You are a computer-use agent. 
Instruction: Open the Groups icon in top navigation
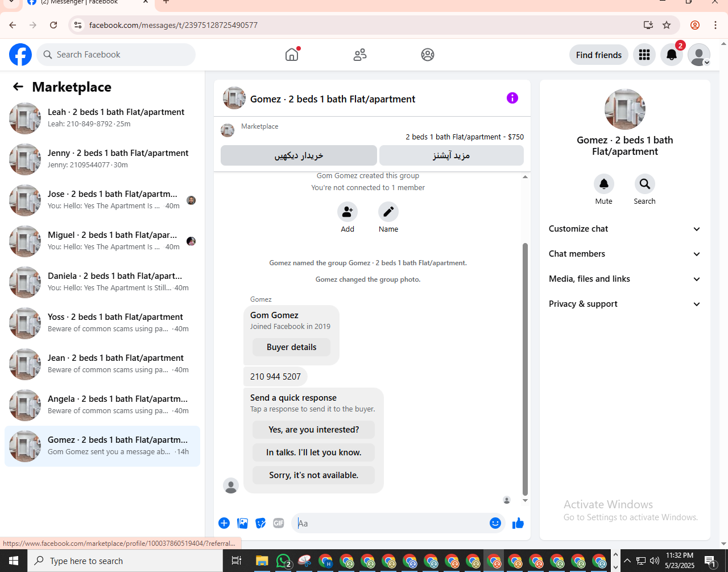428,55
